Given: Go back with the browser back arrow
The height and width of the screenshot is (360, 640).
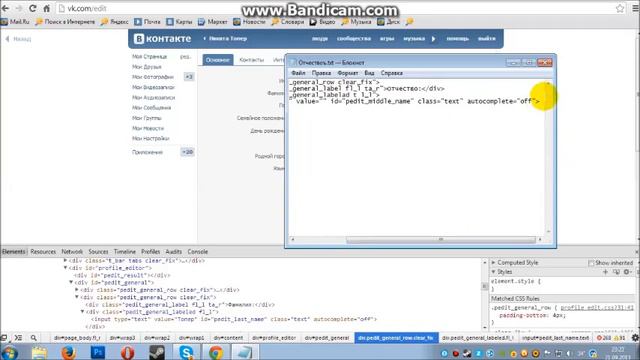Looking at the screenshot, I should (6, 8).
